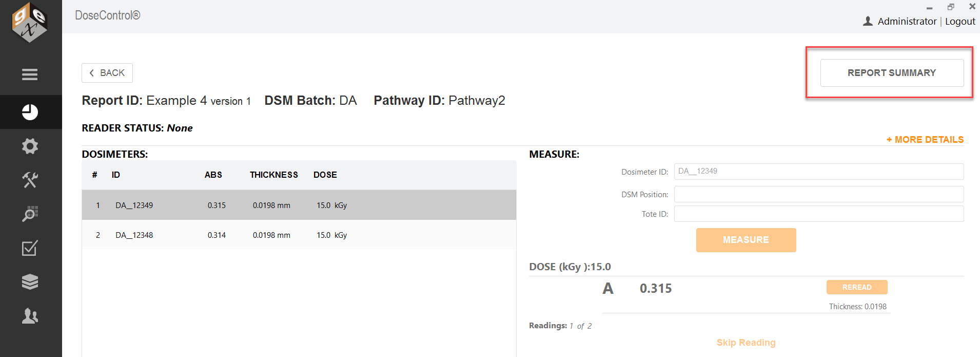Click the hammer and wrench tools icon
The width and height of the screenshot is (980, 357).
click(x=30, y=180)
